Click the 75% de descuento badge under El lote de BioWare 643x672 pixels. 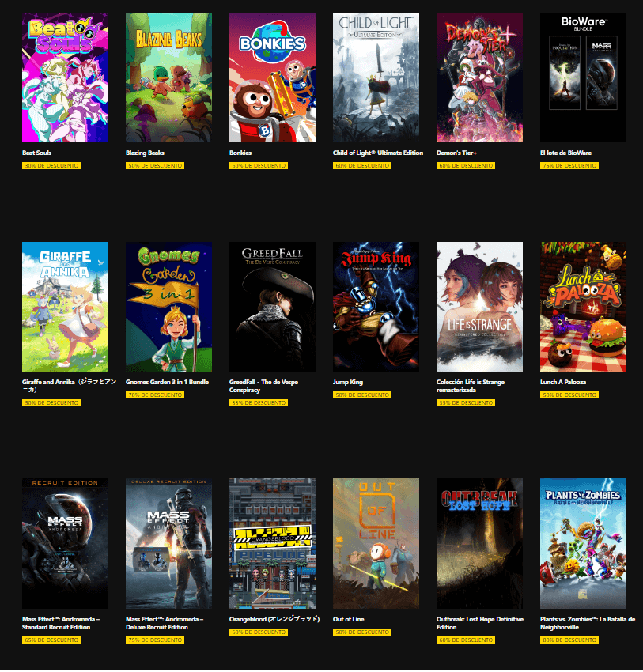(x=569, y=165)
